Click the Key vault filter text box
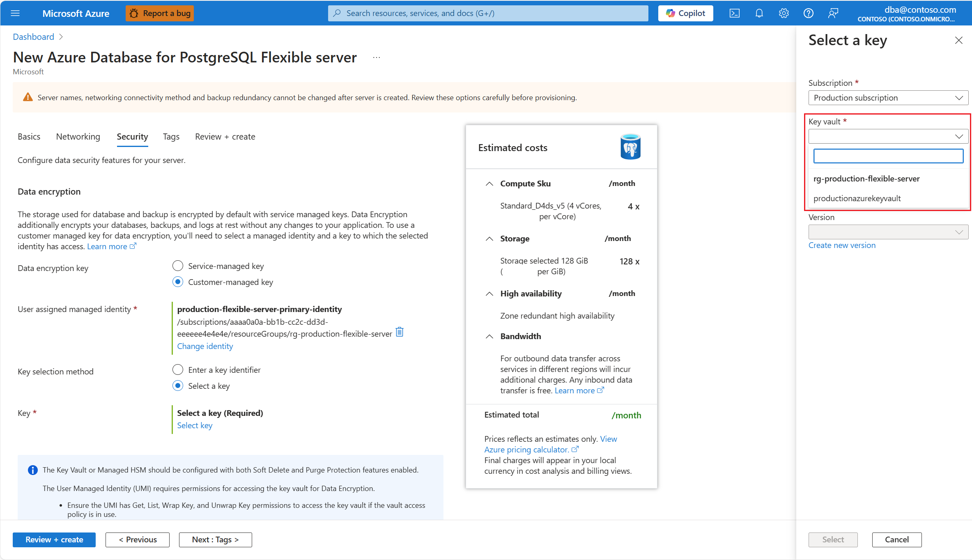This screenshot has height=560, width=972. pyautogui.click(x=888, y=156)
